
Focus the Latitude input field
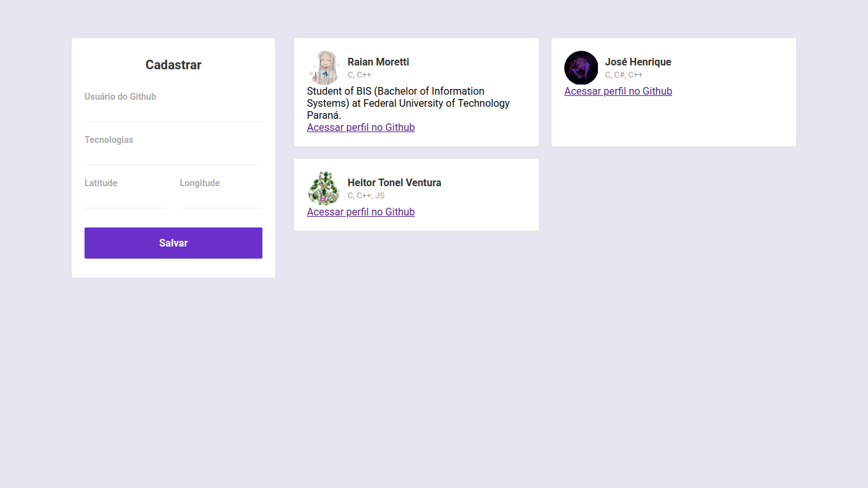click(x=125, y=191)
